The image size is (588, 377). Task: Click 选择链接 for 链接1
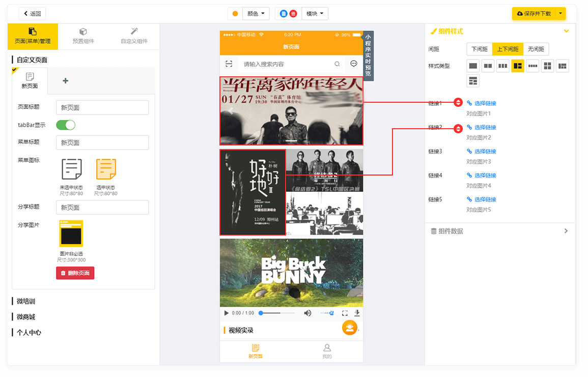[x=482, y=103]
